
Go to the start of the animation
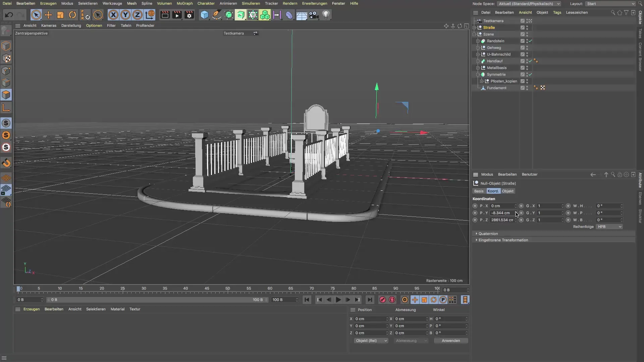(307, 300)
